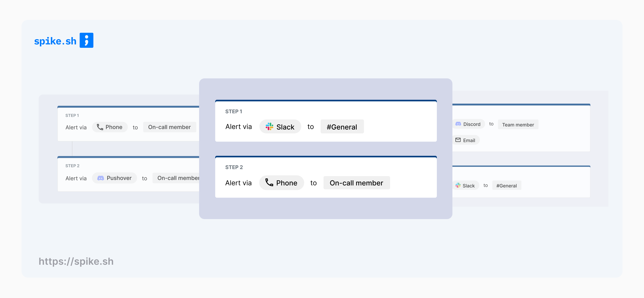Click the Slack icon in Step 1
The image size is (644, 298).
(x=270, y=126)
